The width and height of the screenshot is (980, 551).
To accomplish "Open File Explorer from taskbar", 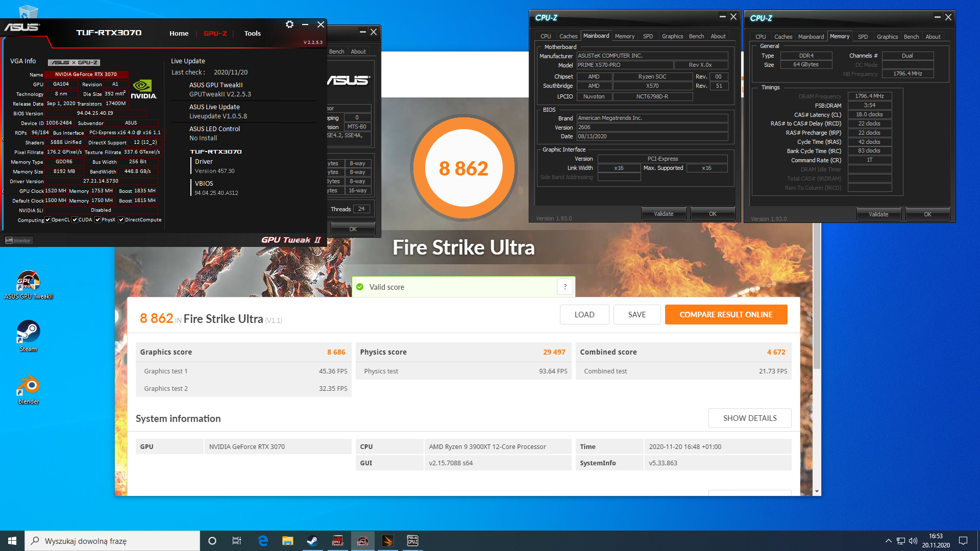I will (287, 541).
